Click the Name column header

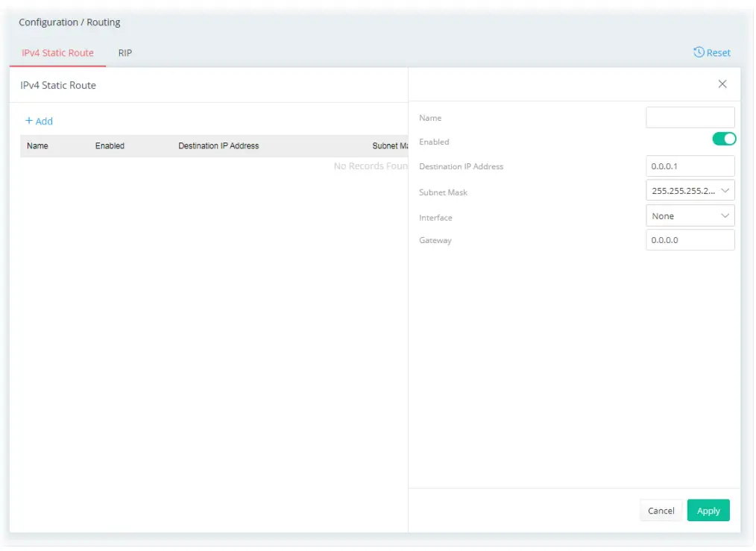[x=37, y=145]
